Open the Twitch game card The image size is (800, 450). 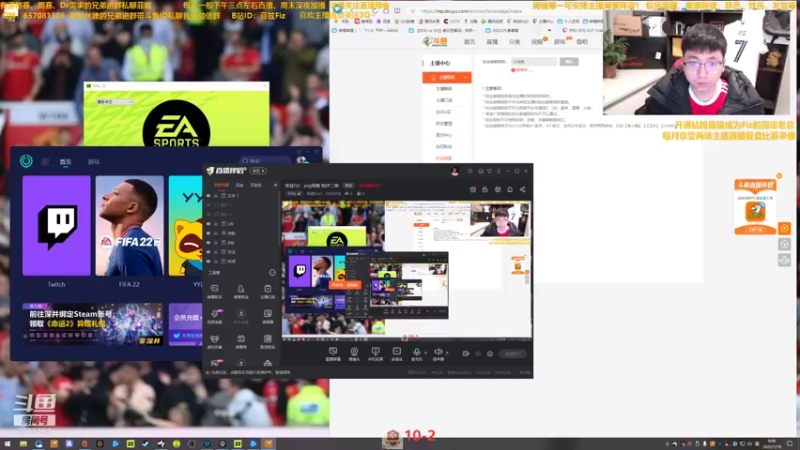(57, 226)
